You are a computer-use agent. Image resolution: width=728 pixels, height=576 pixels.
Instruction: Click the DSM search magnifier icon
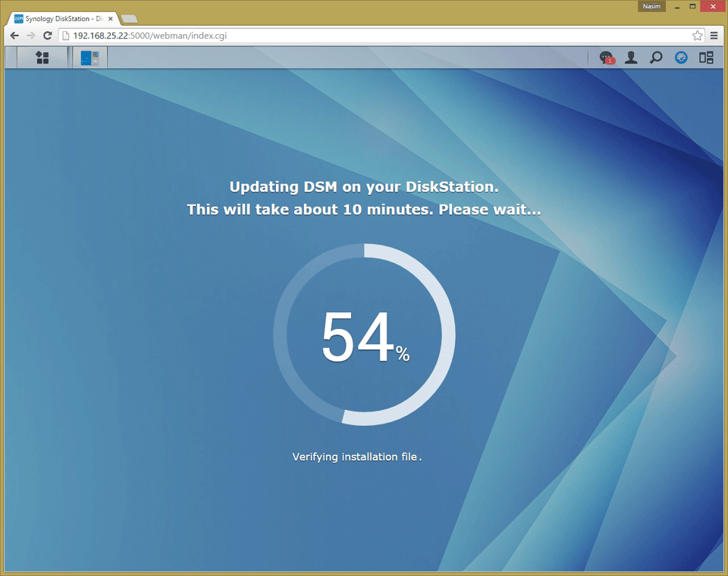click(x=656, y=58)
